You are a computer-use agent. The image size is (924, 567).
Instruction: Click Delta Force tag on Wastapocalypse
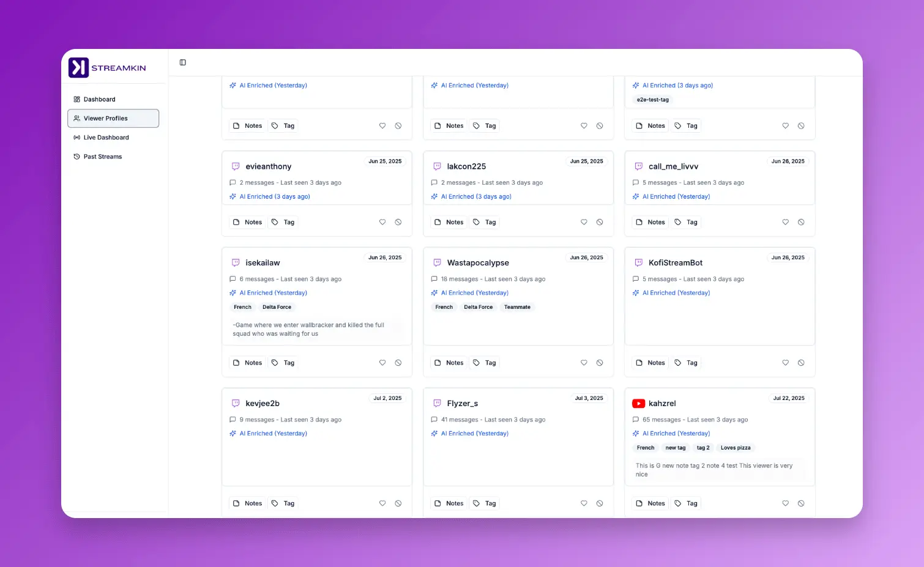click(478, 307)
